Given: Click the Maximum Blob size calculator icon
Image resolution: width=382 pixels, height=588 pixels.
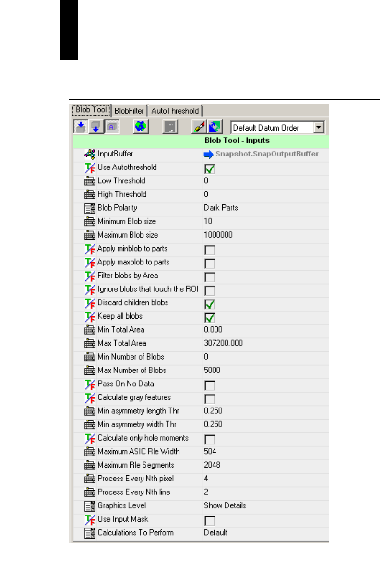Looking at the screenshot, I should (90, 235).
